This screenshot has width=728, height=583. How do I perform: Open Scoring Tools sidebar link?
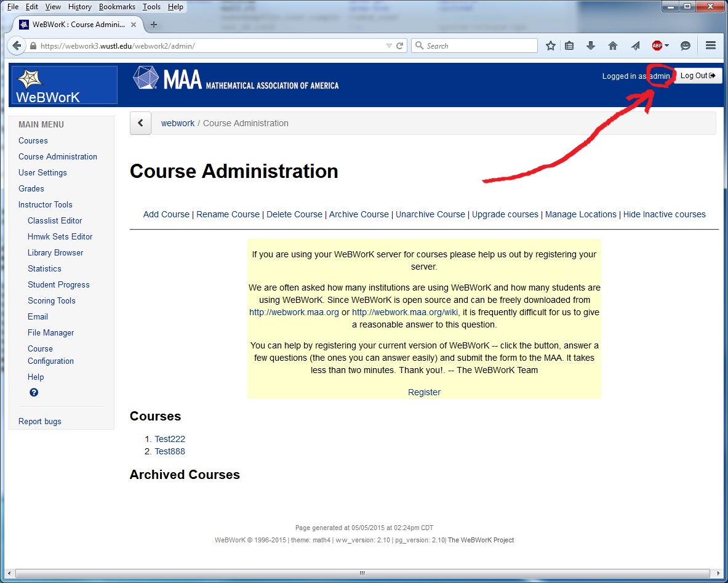(52, 300)
